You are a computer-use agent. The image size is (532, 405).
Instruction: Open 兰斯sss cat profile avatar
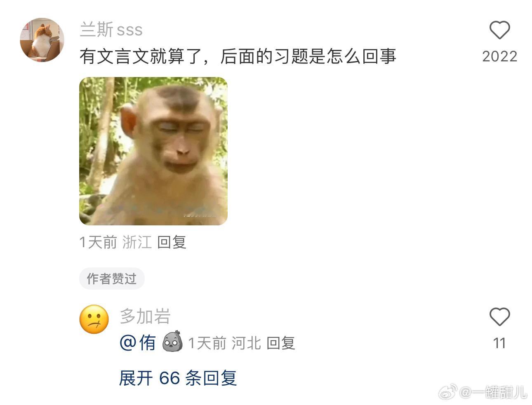(42, 40)
